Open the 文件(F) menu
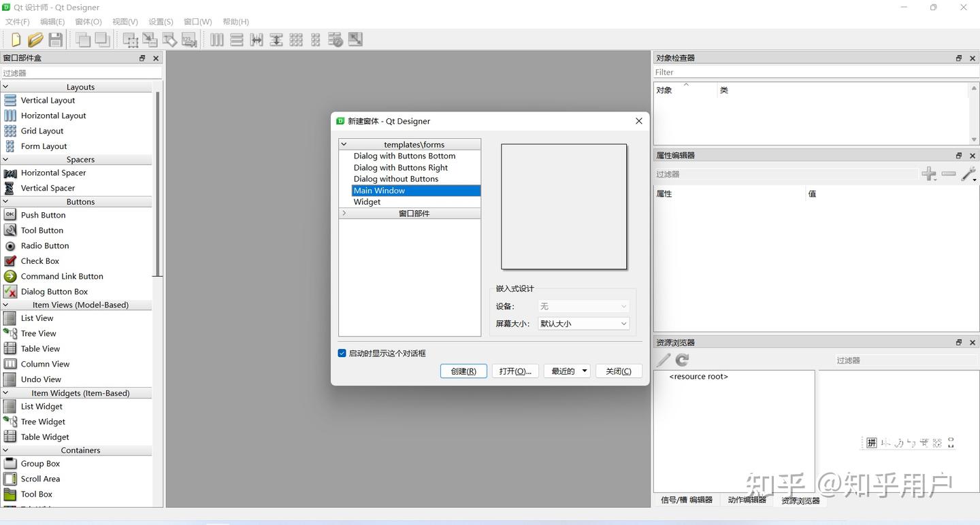Viewport: 980px width, 525px height. [17, 21]
